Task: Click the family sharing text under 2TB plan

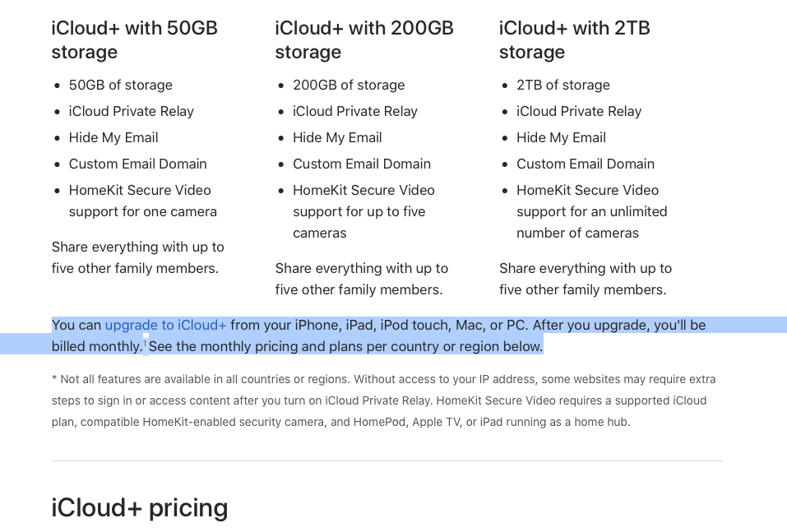Action: point(585,279)
